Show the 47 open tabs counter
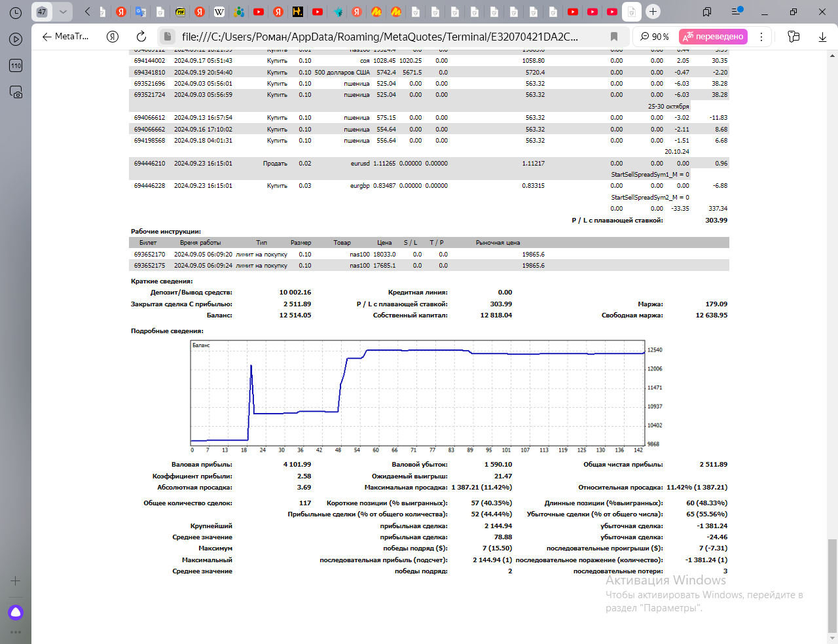 click(x=42, y=12)
